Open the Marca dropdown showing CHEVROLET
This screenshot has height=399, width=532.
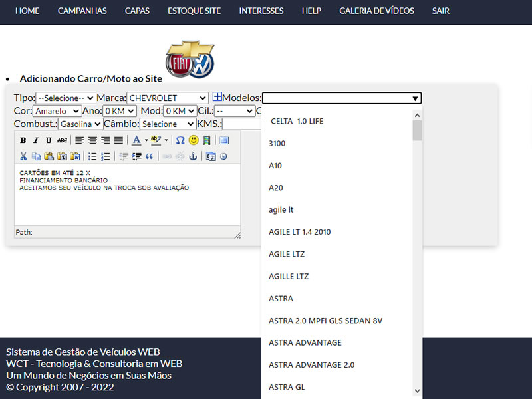pyautogui.click(x=168, y=98)
